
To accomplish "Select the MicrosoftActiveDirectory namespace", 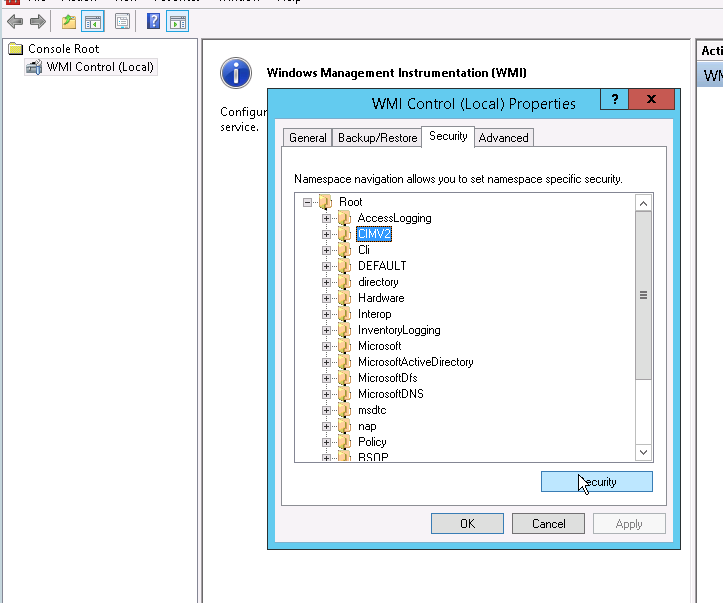I will pos(415,362).
